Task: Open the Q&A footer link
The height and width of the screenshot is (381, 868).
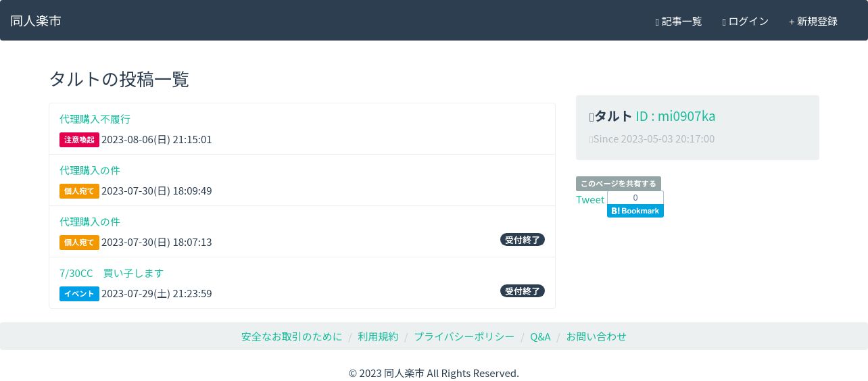Action: coord(540,336)
